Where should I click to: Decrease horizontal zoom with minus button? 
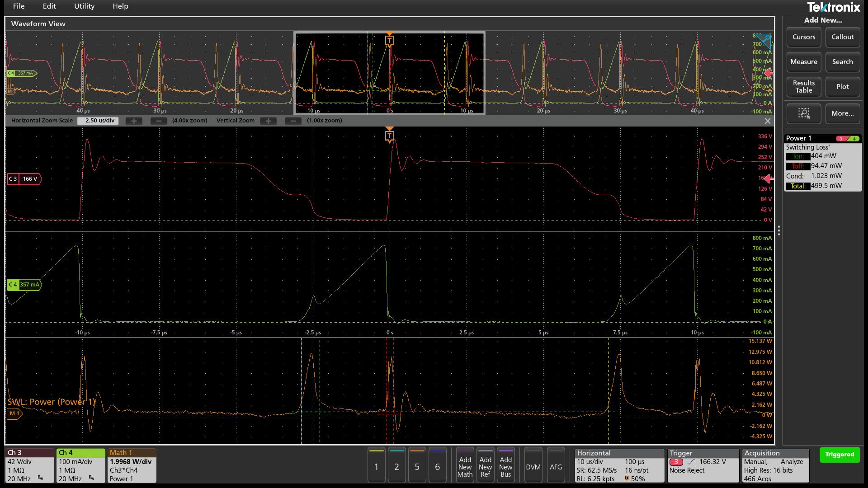pyautogui.click(x=158, y=121)
